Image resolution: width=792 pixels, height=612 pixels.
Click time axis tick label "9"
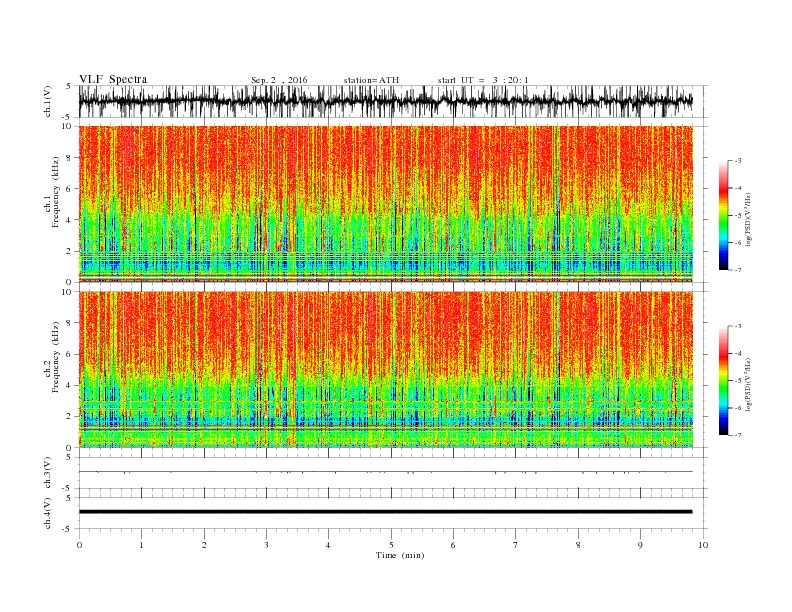[640, 545]
